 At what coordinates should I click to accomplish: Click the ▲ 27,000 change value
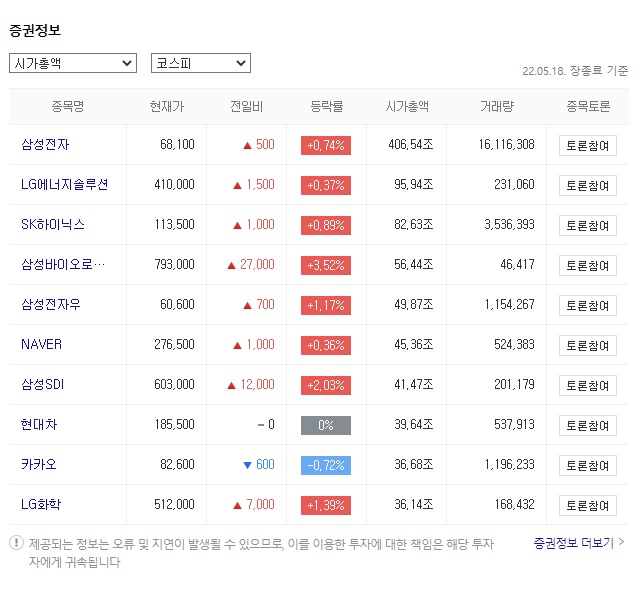pos(251,264)
